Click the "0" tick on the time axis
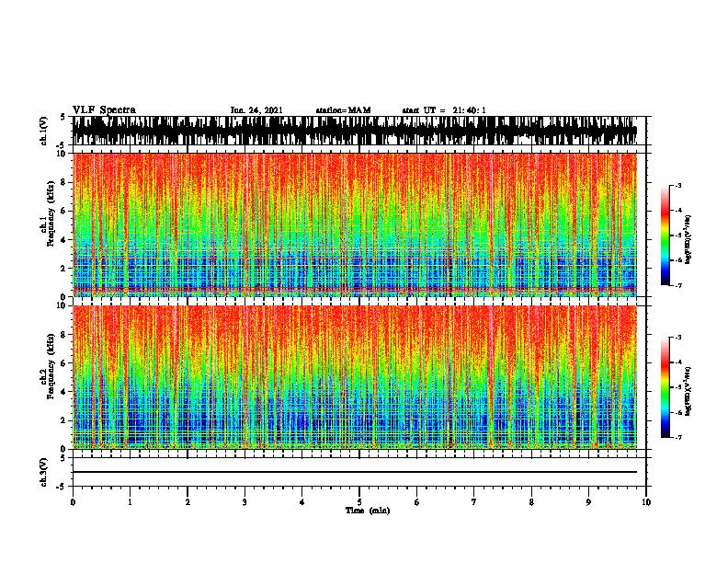This screenshot has height=563, width=728. pos(73,502)
